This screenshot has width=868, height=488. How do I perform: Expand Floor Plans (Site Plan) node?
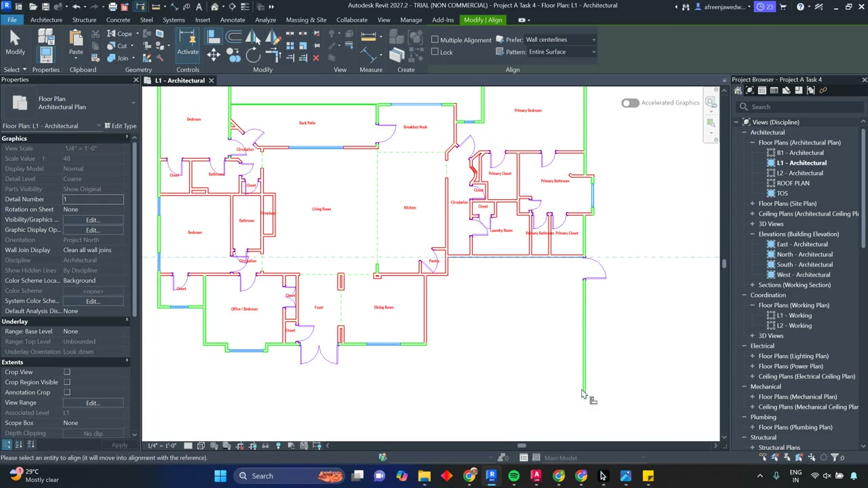[x=752, y=203]
